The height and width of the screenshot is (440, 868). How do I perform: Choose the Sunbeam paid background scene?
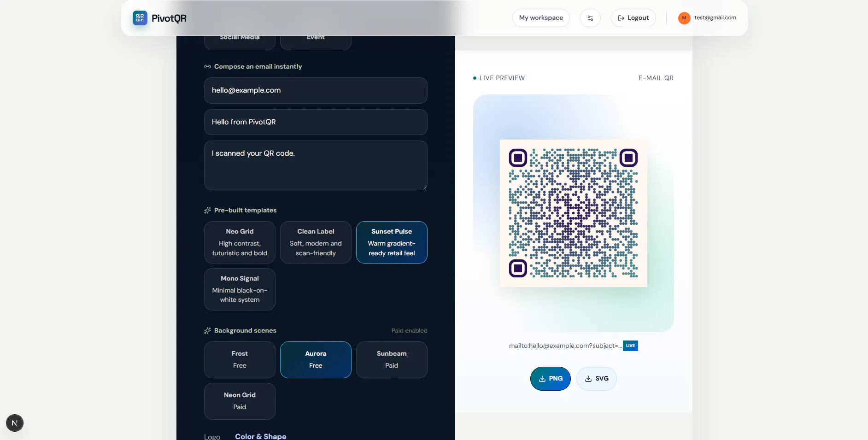[392, 360]
